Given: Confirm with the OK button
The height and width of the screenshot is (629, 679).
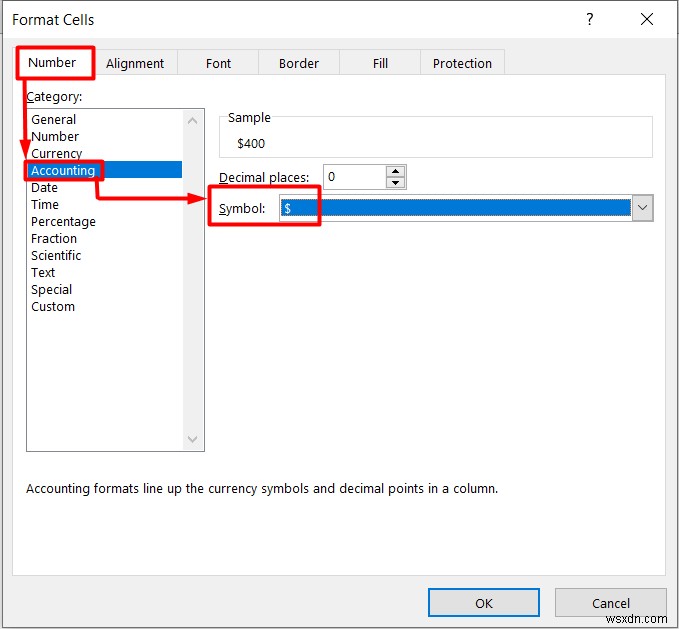Looking at the screenshot, I should pos(484,603).
